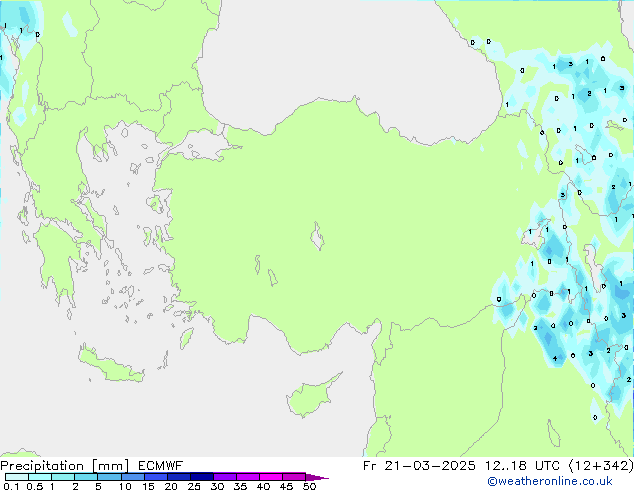Click the above-50 arrow tip of legend
This screenshot has height=490, width=634.
pos(317,477)
